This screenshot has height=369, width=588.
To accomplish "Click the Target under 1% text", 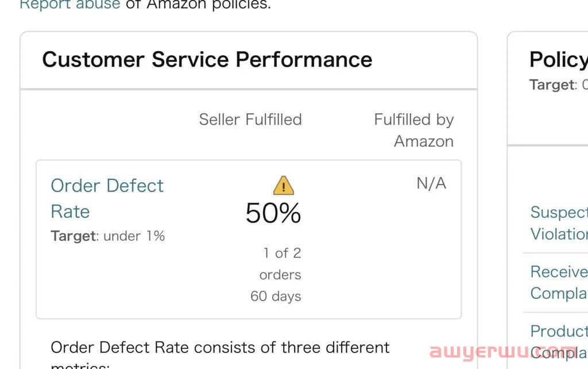I will pyautogui.click(x=107, y=236).
